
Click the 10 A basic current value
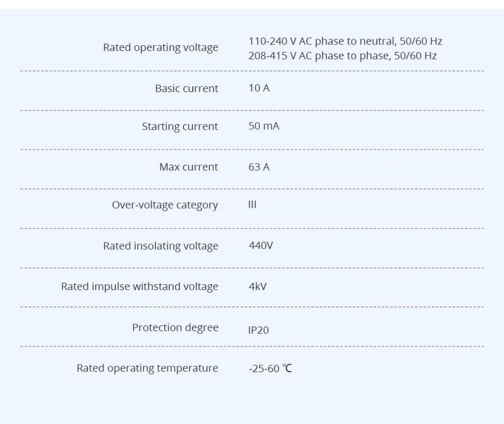click(x=259, y=88)
